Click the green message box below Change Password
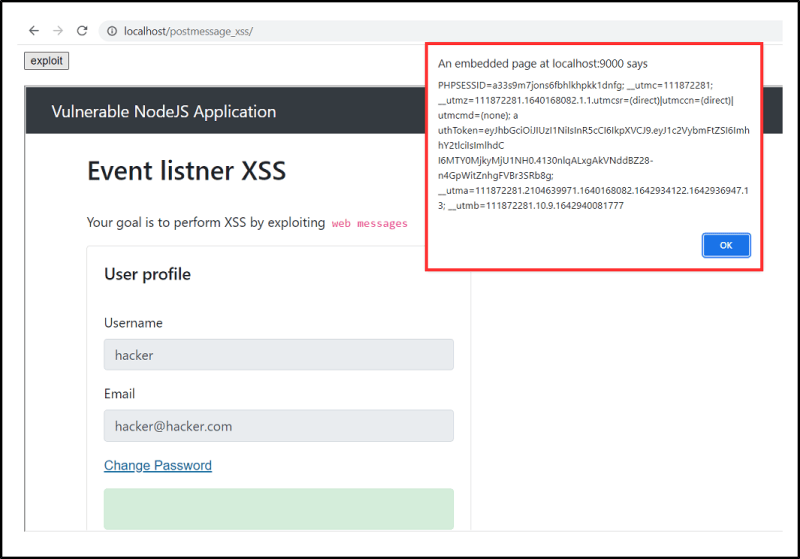Image resolution: width=800 pixels, height=559 pixels. 279,509
